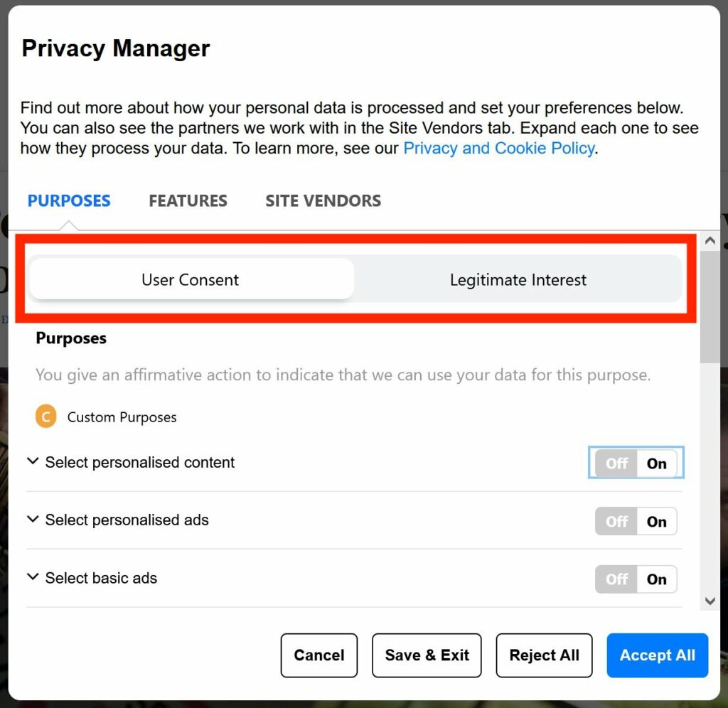Select the Purposes tab

69,201
